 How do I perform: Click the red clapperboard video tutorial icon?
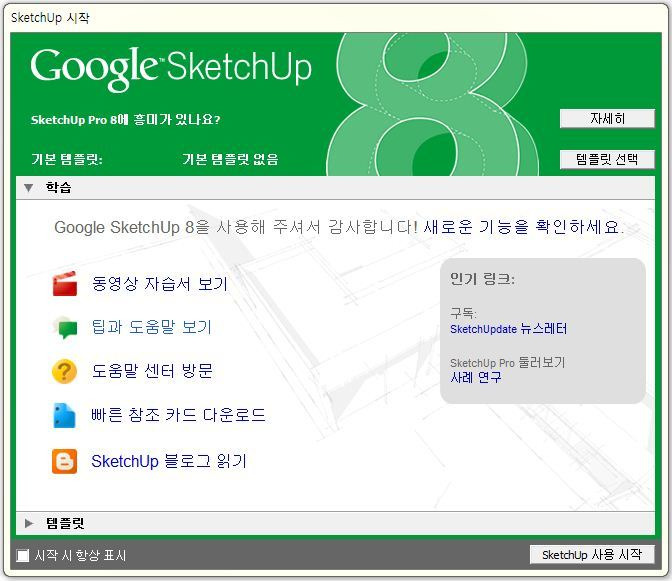click(65, 284)
